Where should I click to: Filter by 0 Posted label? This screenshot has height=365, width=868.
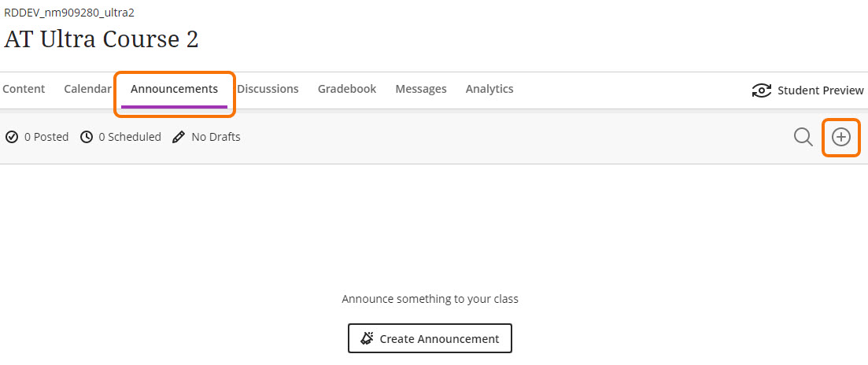click(x=46, y=137)
